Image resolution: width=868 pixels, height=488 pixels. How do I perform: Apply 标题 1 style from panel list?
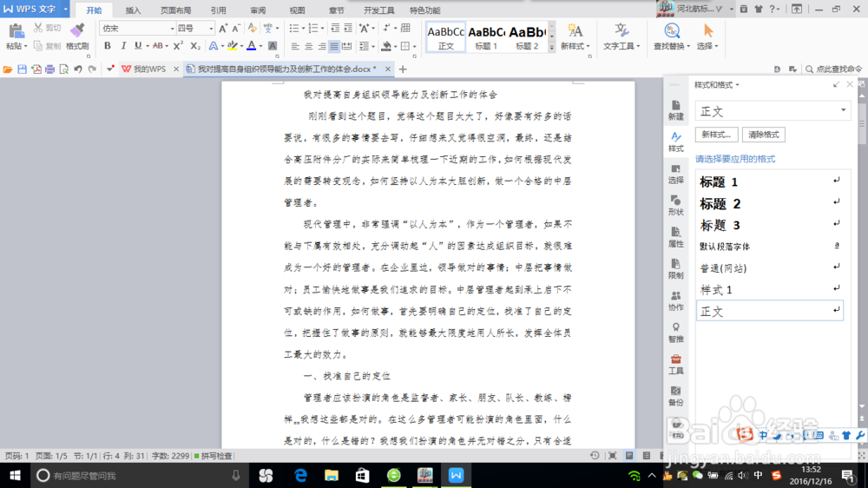[769, 181]
